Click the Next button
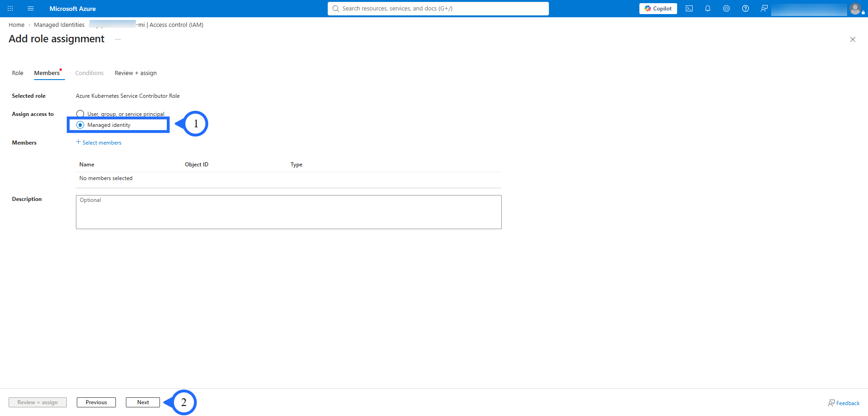The height and width of the screenshot is (416, 868). (143, 402)
